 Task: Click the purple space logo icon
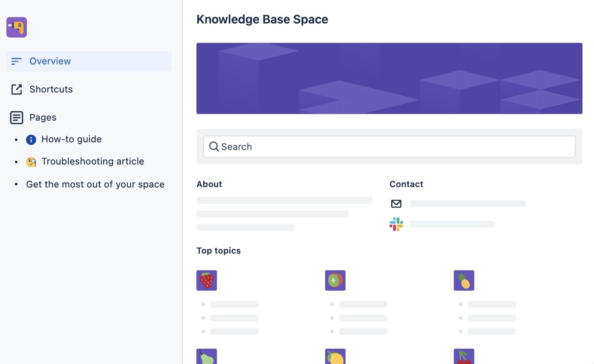pos(16,27)
